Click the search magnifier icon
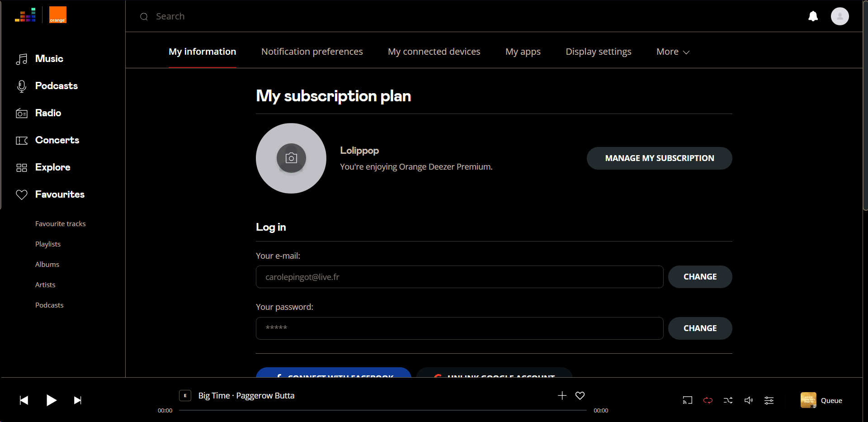This screenshot has width=868, height=422. 144,17
